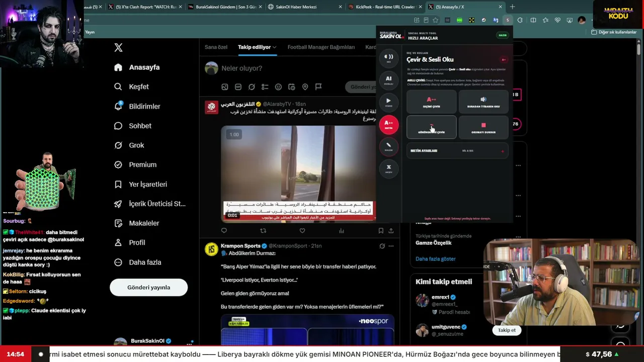
Task: Switch to Football Manager Bağımlıları tab
Action: [x=321, y=47]
